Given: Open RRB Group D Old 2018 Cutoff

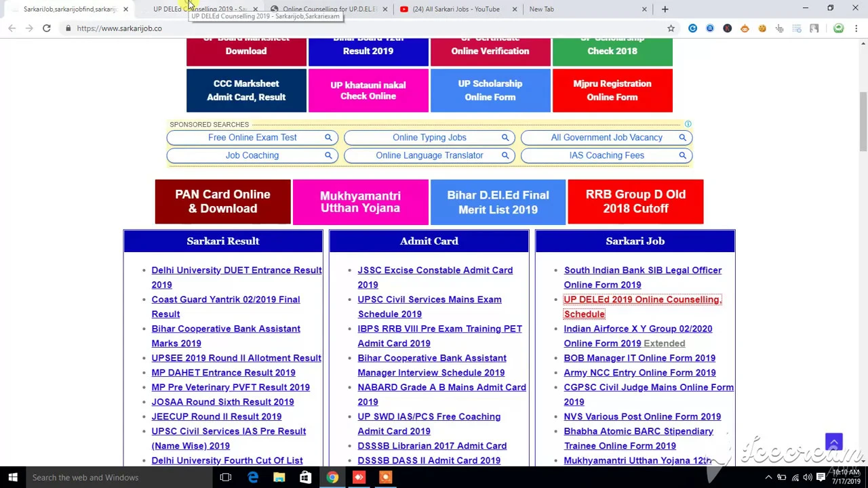Looking at the screenshot, I should pos(635,201).
